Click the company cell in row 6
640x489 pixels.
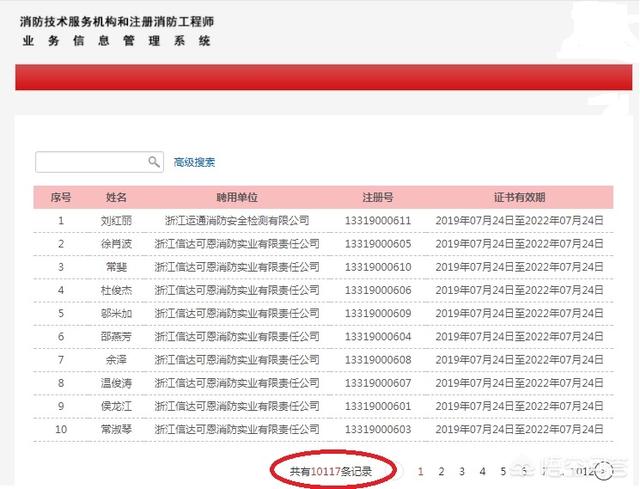click(x=237, y=337)
